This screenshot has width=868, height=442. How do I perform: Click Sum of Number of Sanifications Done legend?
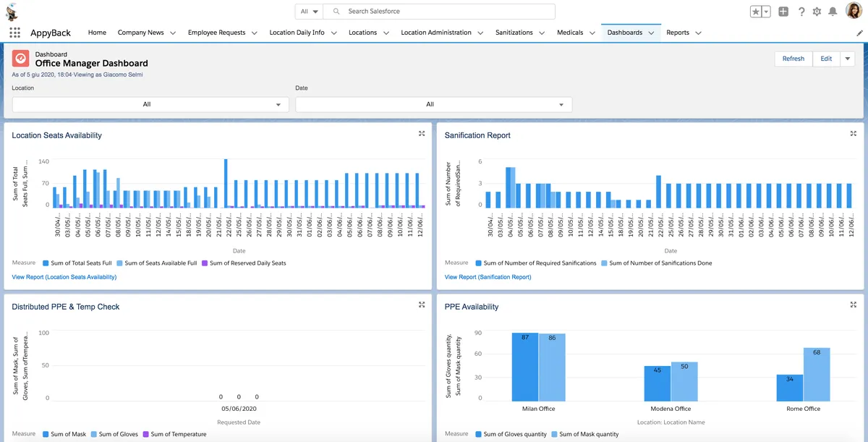coord(657,263)
